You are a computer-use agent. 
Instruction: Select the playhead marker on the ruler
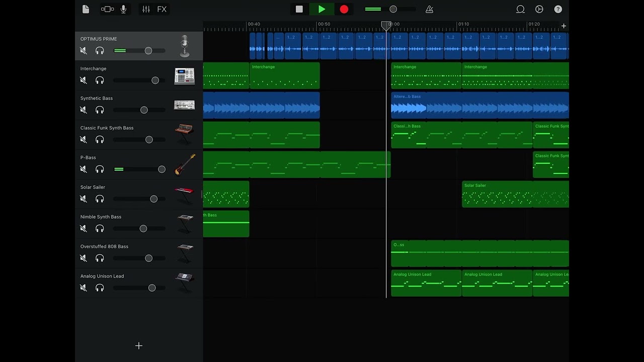pyautogui.click(x=386, y=25)
